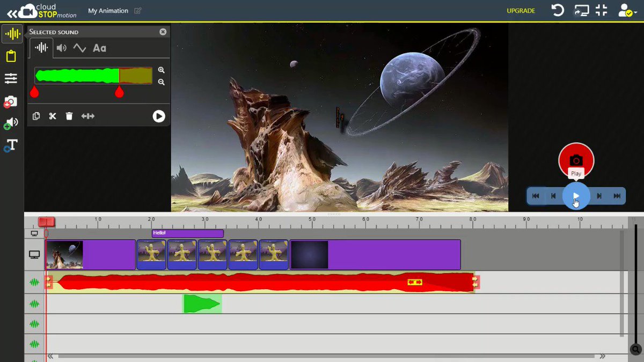Jump to the last frame
This screenshot has height=362, width=644.
click(617, 196)
